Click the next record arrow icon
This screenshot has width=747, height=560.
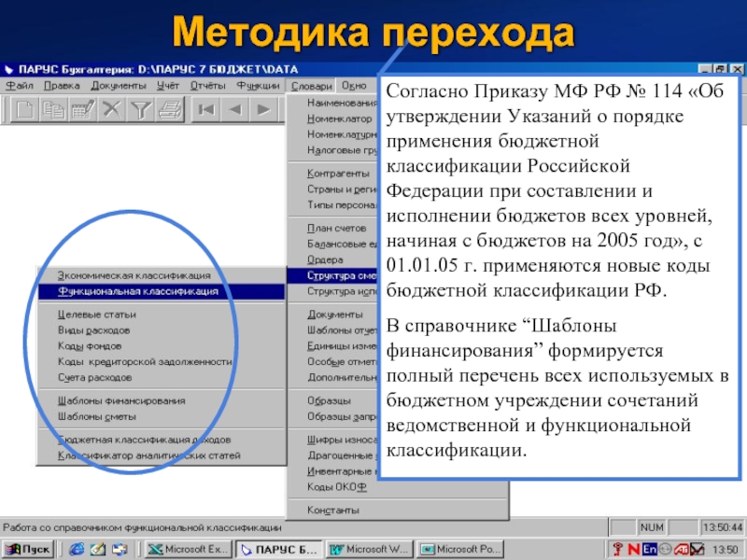(263, 109)
